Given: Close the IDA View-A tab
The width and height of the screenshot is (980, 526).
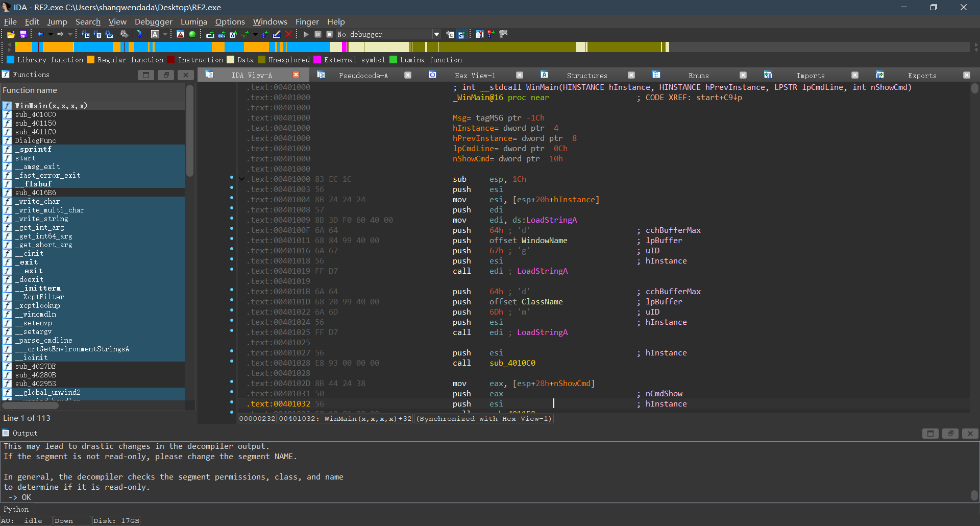Looking at the screenshot, I should click(x=296, y=75).
